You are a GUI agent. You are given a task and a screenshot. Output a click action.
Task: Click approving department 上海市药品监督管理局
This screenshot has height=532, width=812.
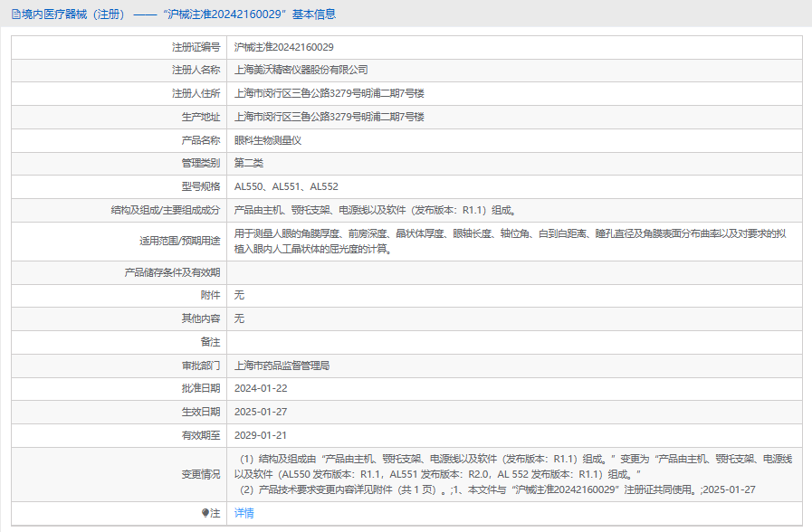[282, 366]
